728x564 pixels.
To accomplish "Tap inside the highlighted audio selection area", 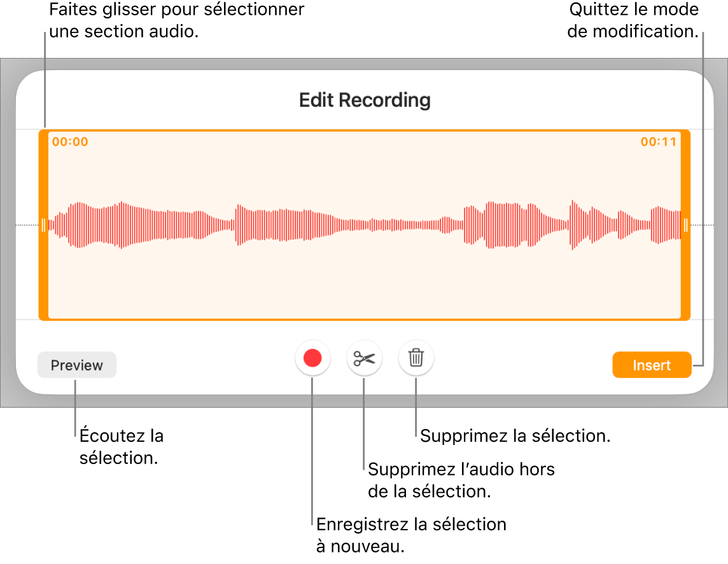I will click(x=364, y=223).
